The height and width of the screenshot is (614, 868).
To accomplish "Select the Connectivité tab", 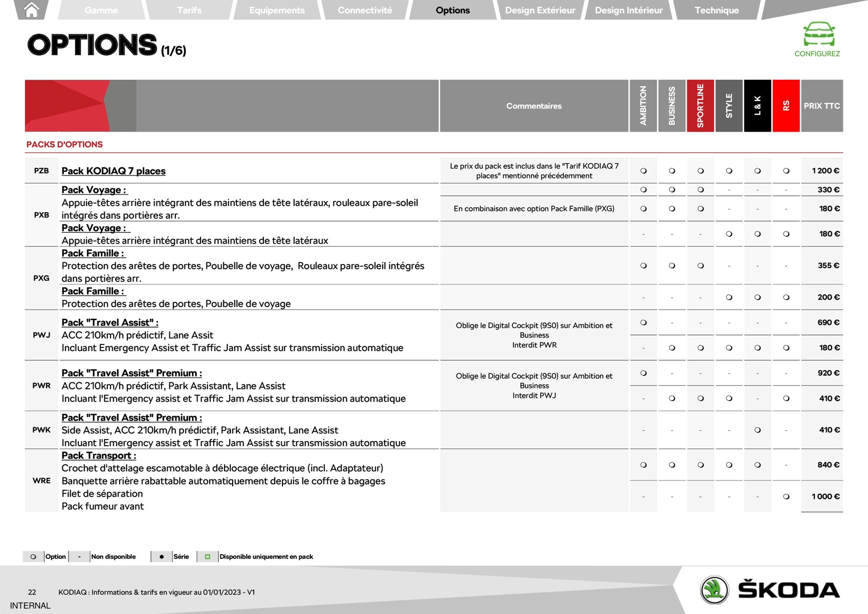I will [365, 10].
